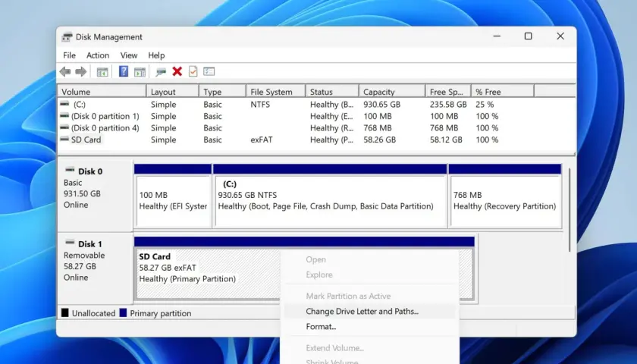Click drive icon for Disk 0 partition 1
Viewport: 637px width, 364px height.
(64, 116)
